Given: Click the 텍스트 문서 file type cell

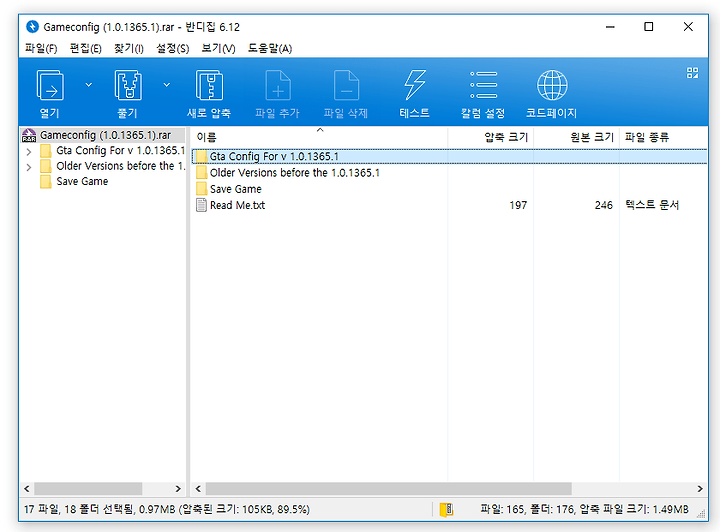Looking at the screenshot, I should [652, 205].
